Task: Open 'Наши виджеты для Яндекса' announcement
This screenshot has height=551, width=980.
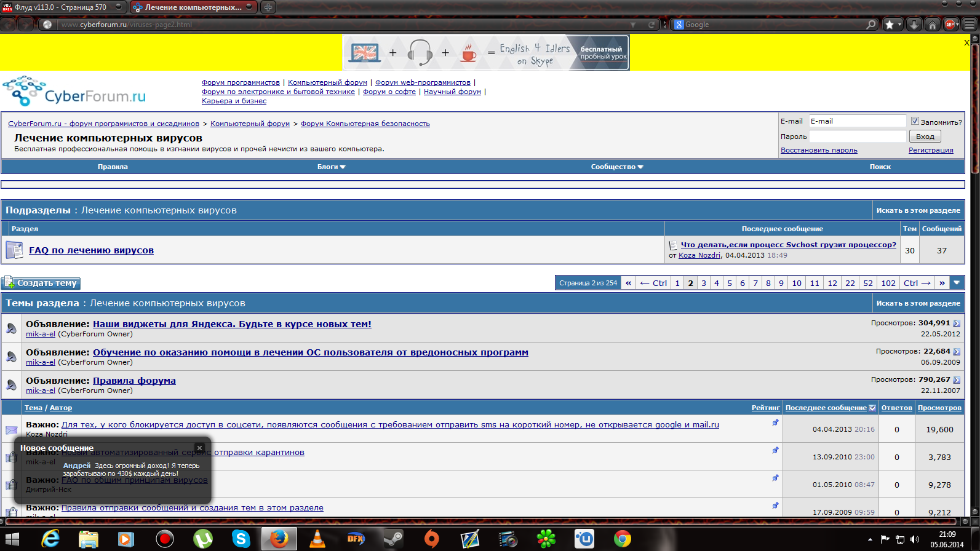Action: click(x=232, y=324)
